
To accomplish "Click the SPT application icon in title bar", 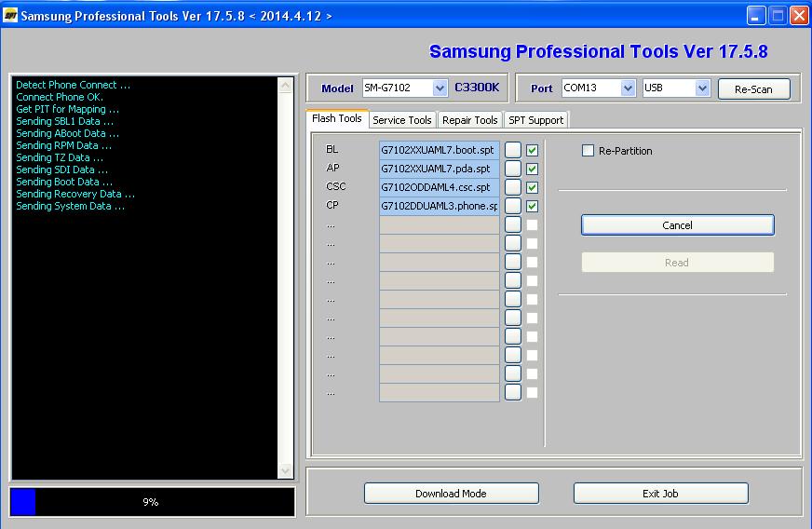I will pos(10,16).
